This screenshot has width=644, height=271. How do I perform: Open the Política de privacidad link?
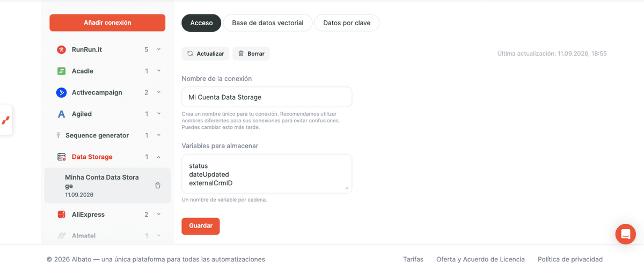click(x=570, y=259)
